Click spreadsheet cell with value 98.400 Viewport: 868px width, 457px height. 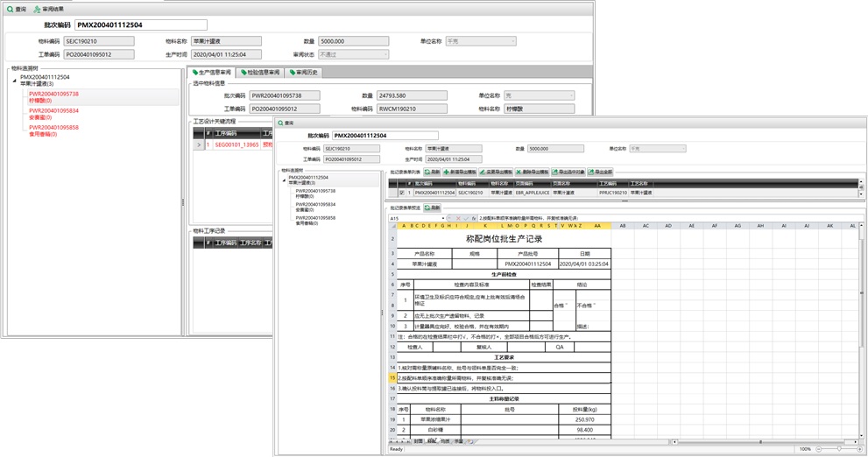coord(584,430)
